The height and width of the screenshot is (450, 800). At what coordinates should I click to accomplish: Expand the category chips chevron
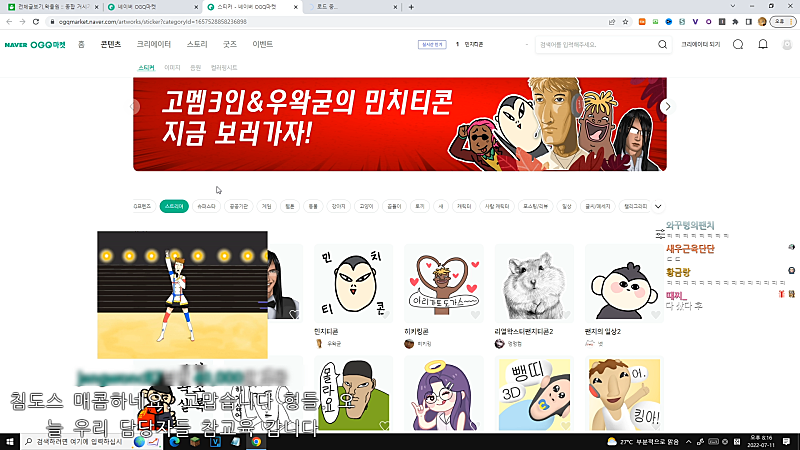pos(658,207)
